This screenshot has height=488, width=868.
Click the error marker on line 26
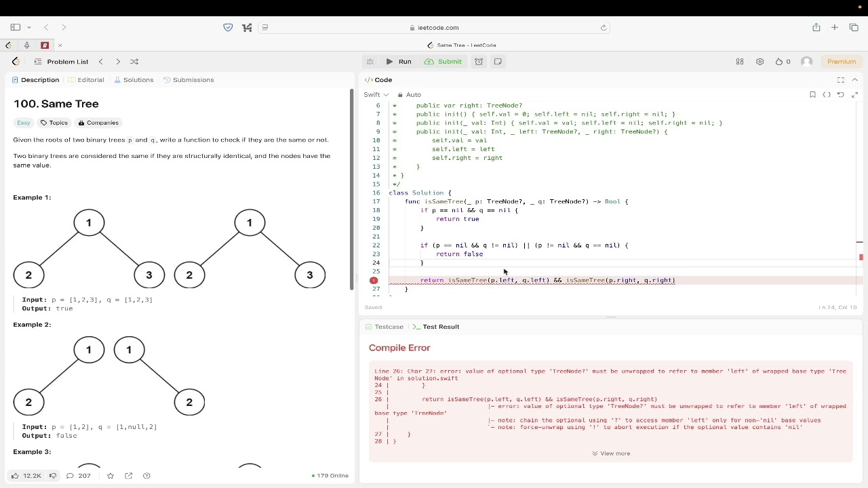(374, 280)
